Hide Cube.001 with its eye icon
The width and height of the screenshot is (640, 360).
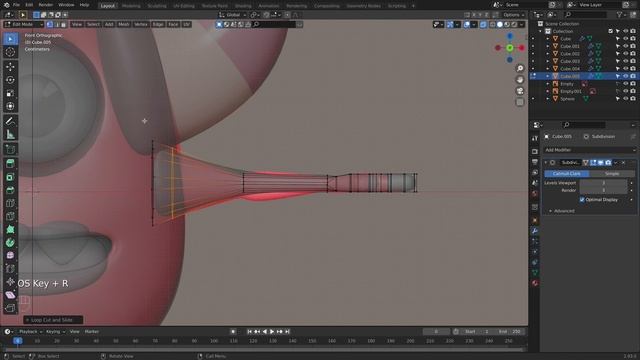pos(625,46)
